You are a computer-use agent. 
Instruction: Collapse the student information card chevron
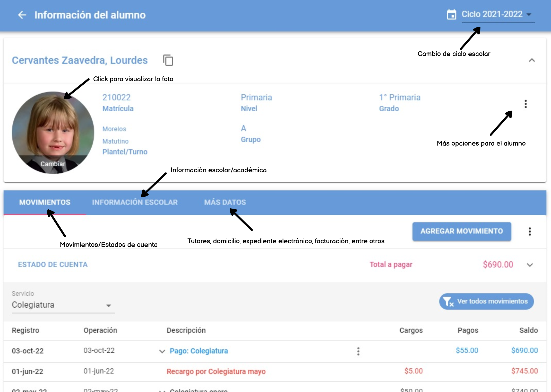[x=532, y=60]
